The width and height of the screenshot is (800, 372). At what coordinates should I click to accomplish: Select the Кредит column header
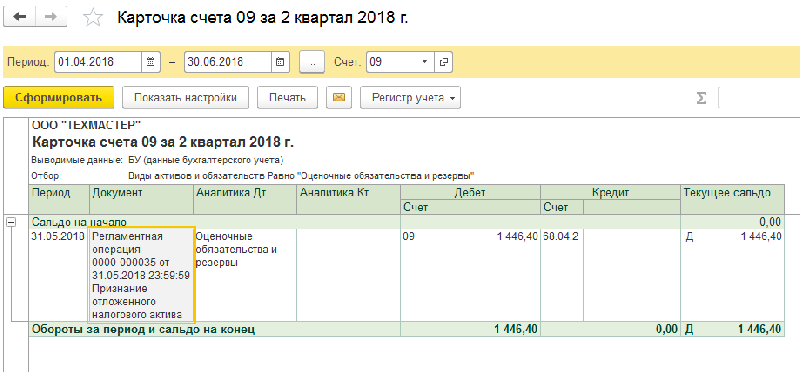(x=611, y=192)
